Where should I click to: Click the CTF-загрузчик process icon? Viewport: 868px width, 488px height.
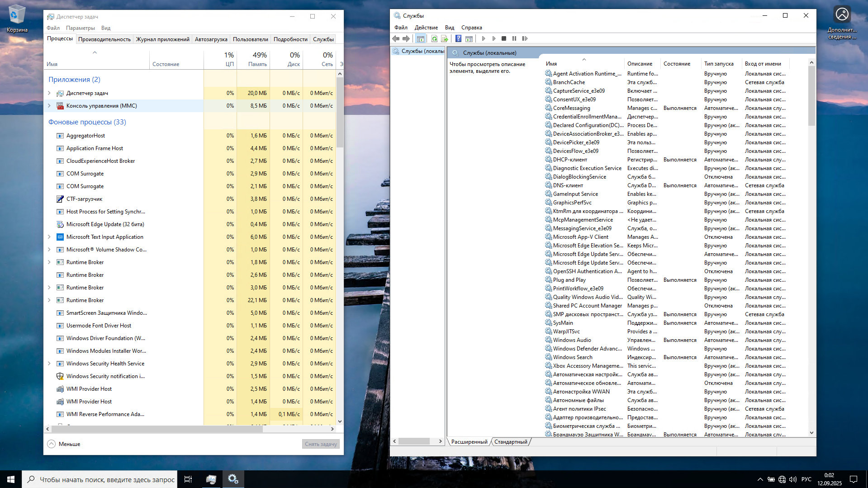60,199
